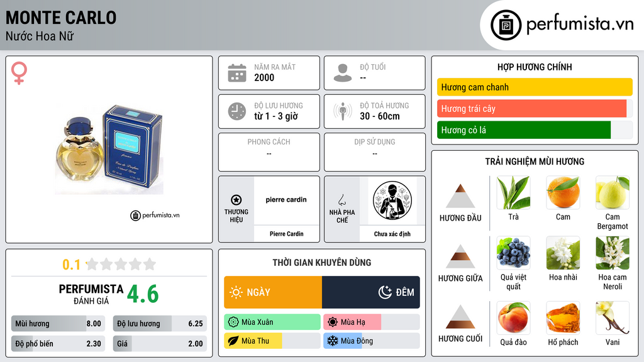Click the sillage icon beside Độ toả hương

pos(343,111)
